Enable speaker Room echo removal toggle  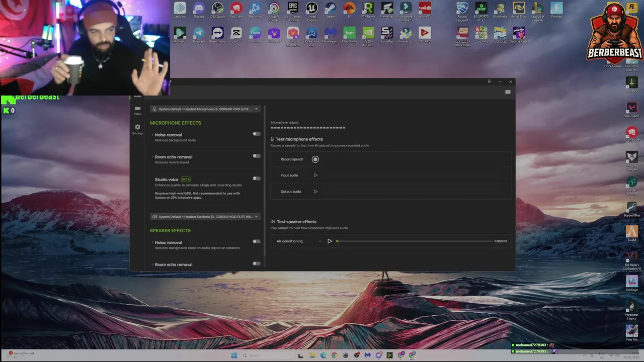pos(257,263)
